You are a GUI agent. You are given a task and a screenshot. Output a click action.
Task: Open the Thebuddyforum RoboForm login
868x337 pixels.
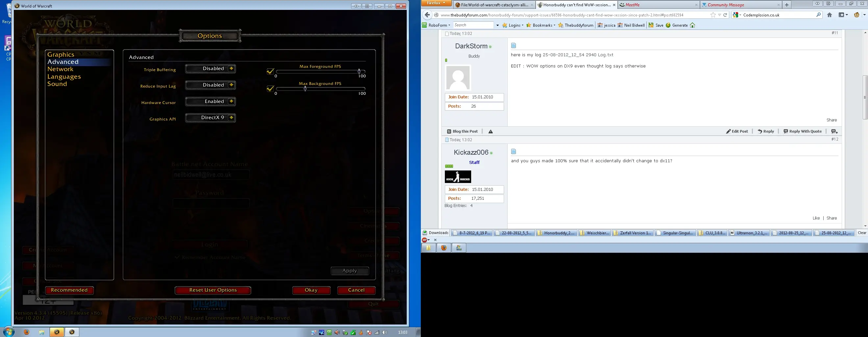575,25
